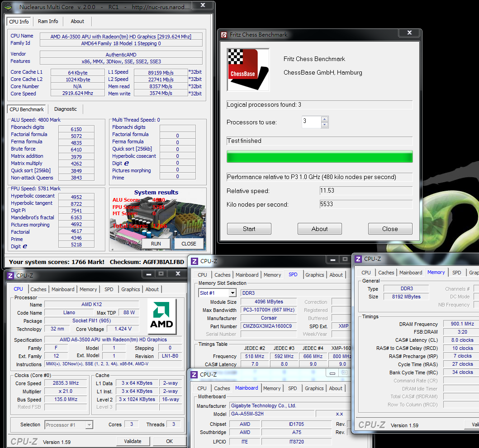Decrease Processors to use with down arrow
The width and height of the screenshot is (479, 448).
click(x=325, y=125)
